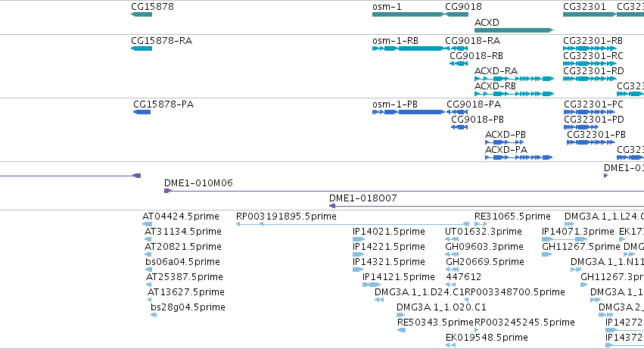Screen dimensions: 644x349
Task: Click the ACXD-RA transcript glyph
Action: [x=514, y=79]
